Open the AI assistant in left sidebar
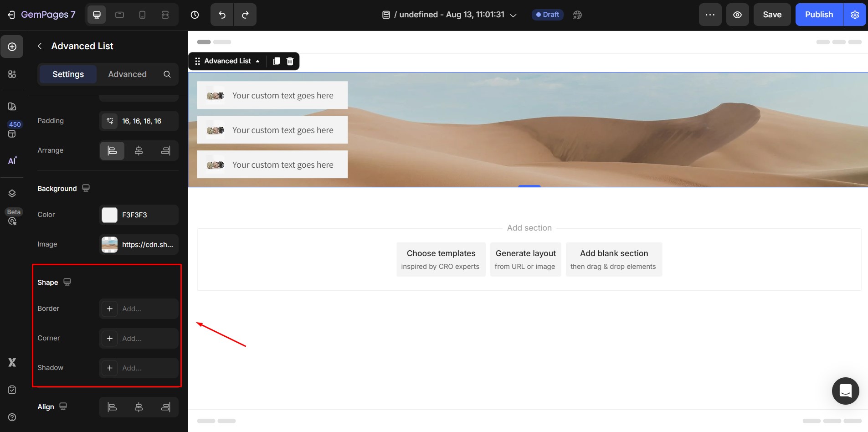The image size is (868, 432). point(12,160)
